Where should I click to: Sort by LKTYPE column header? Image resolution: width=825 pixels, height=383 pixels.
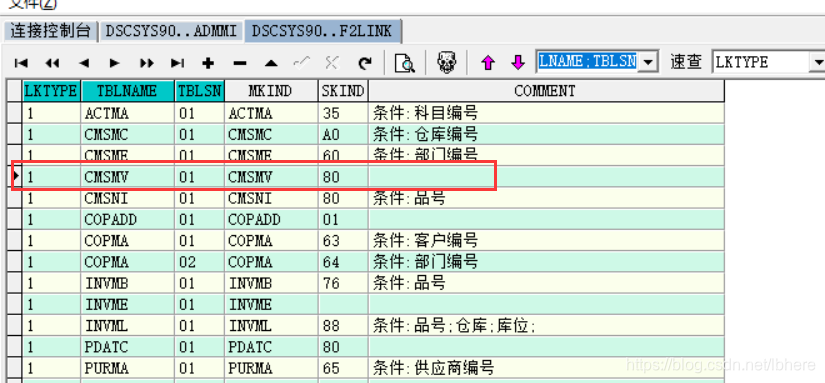[51, 91]
